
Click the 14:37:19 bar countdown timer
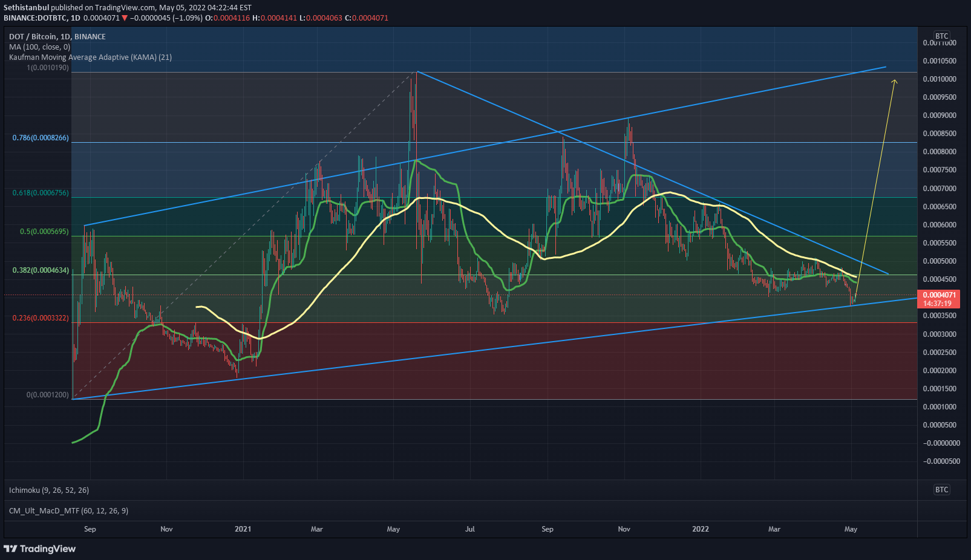coord(938,302)
